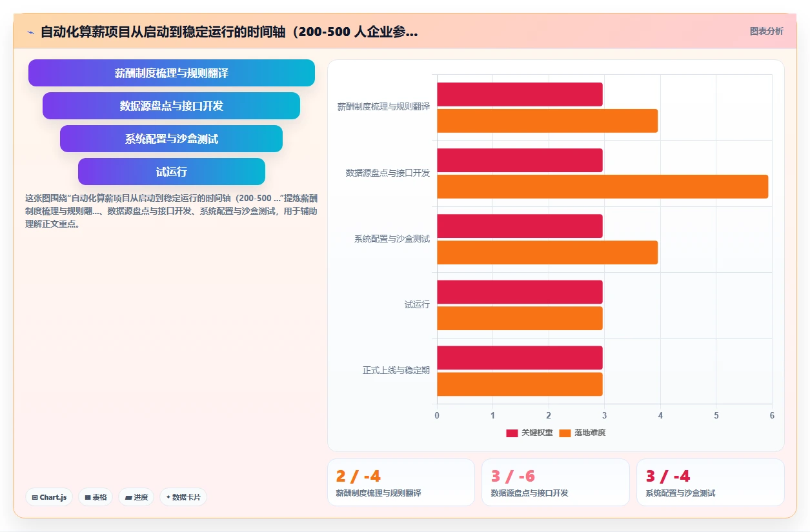810x532 pixels.
Task: Click the orange bar for 薪酬制度梳理与规则翻译
Action: tap(547, 121)
